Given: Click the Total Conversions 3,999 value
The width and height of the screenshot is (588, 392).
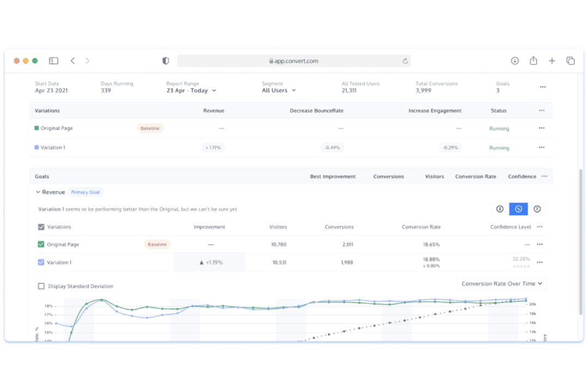Looking at the screenshot, I should [423, 90].
